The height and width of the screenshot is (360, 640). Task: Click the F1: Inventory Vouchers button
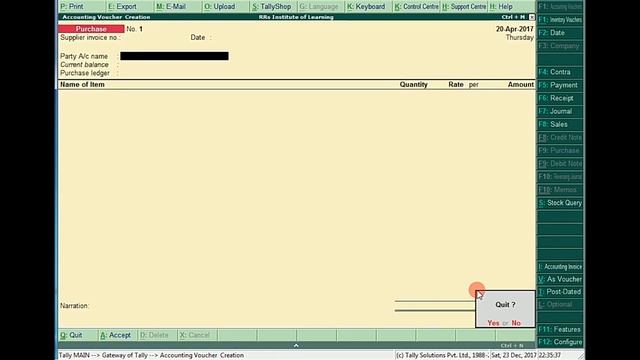[560, 20]
